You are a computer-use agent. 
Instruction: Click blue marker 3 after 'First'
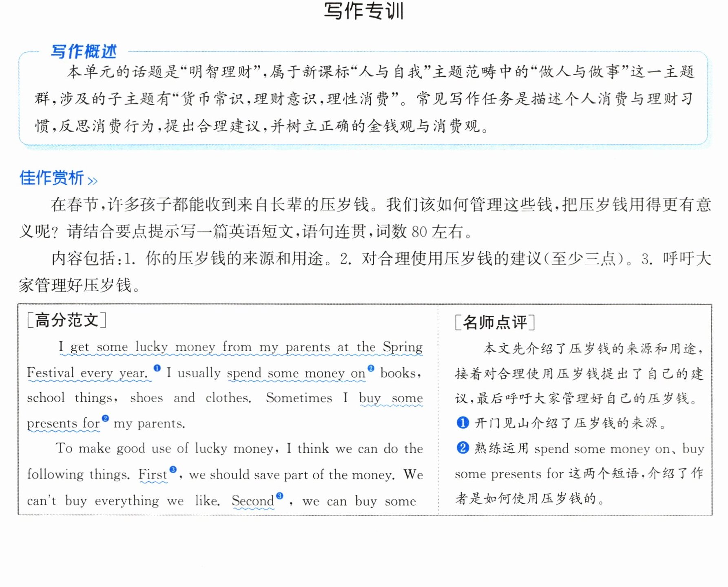[x=173, y=470]
